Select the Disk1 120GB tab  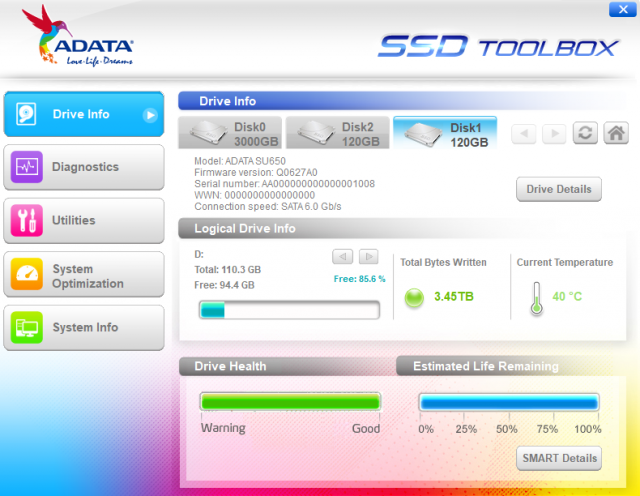tap(444, 134)
